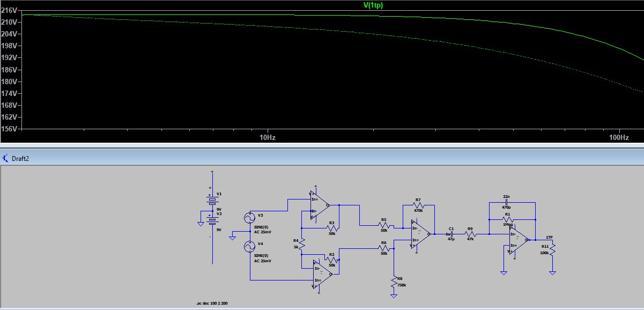Click the 1Meg value of R1
Viewport: 644px width, 310px height.
point(507,225)
